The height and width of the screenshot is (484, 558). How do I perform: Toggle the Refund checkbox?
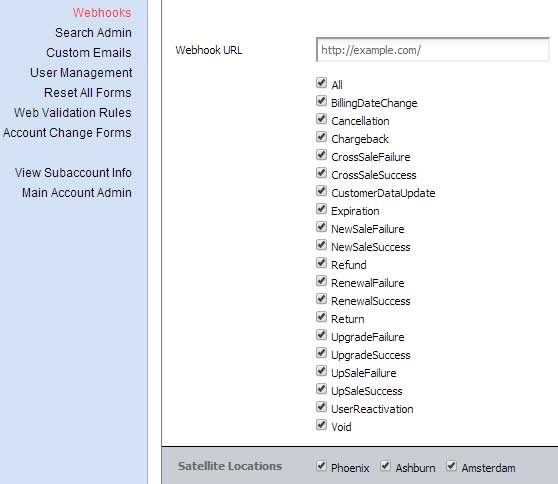[321, 263]
